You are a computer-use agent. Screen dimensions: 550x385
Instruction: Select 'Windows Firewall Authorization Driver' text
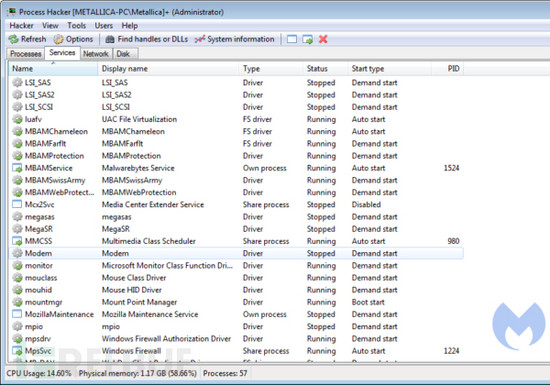167,339
